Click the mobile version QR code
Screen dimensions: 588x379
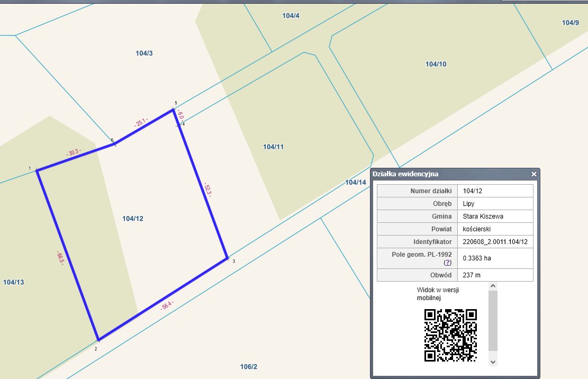click(450, 335)
